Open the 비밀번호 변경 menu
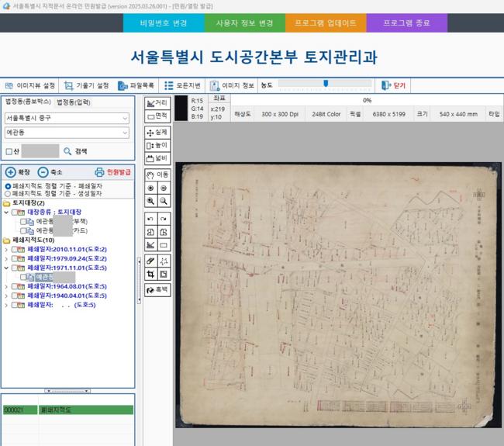The image size is (504, 446). (164, 23)
